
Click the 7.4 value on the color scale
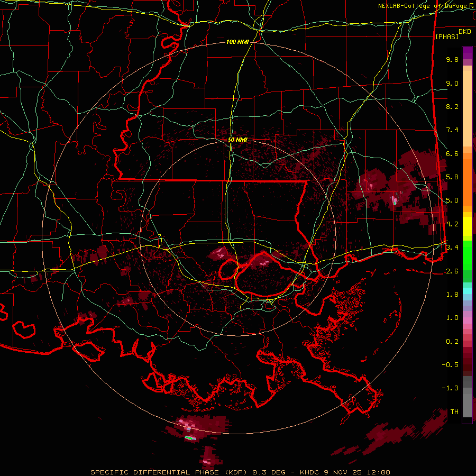point(452,130)
